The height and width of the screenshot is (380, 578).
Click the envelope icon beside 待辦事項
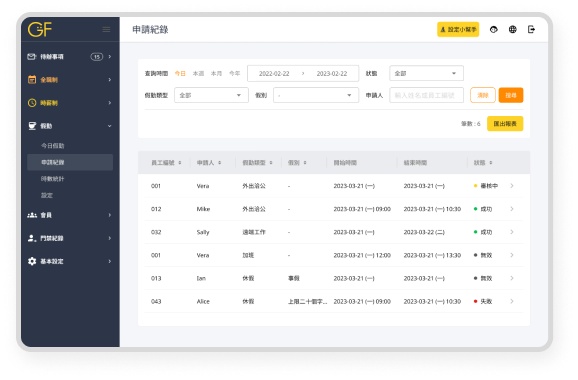click(32, 56)
